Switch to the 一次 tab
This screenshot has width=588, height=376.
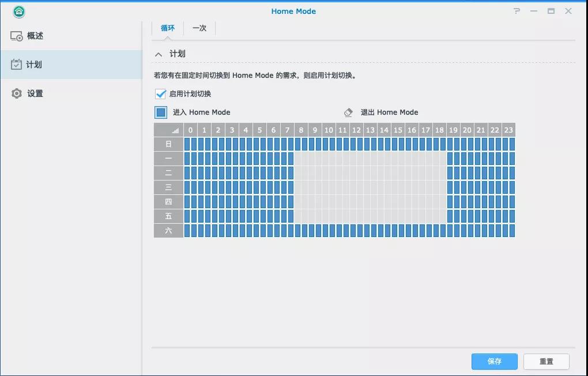(x=199, y=28)
